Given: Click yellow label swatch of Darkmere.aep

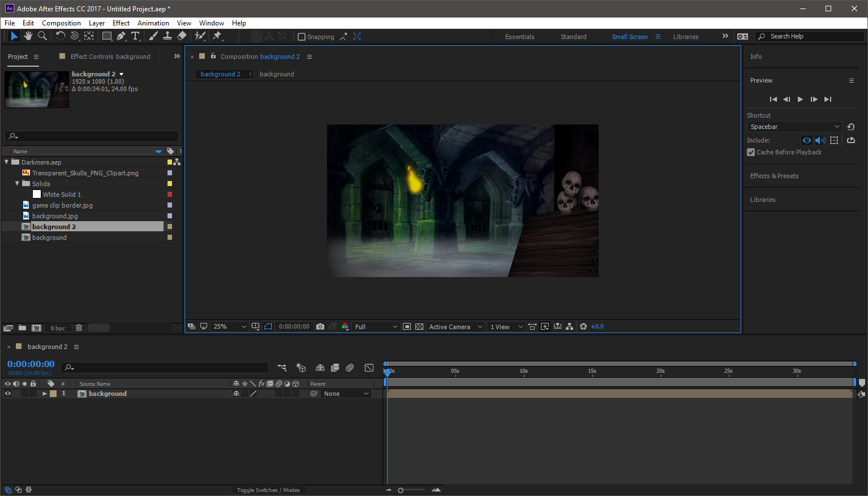Looking at the screenshot, I should coord(169,162).
